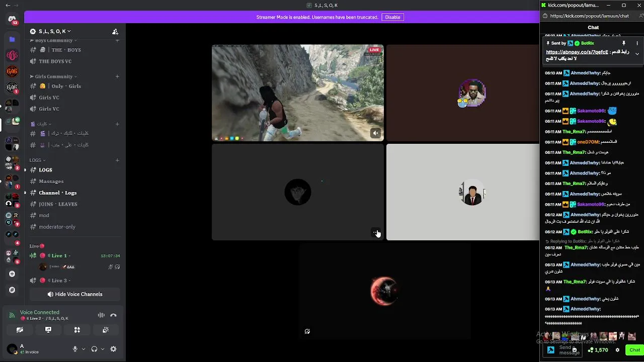Open the Massages channel
644x362 pixels.
(74, 181)
